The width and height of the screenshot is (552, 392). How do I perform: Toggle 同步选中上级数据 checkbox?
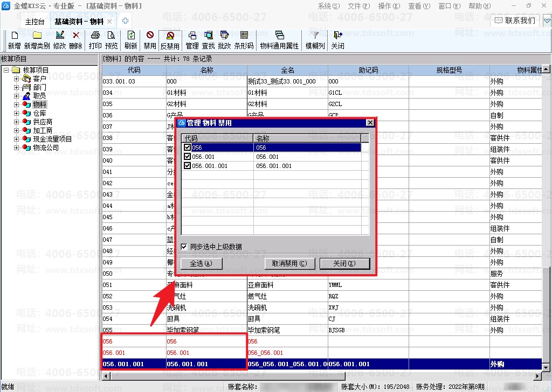tap(184, 247)
